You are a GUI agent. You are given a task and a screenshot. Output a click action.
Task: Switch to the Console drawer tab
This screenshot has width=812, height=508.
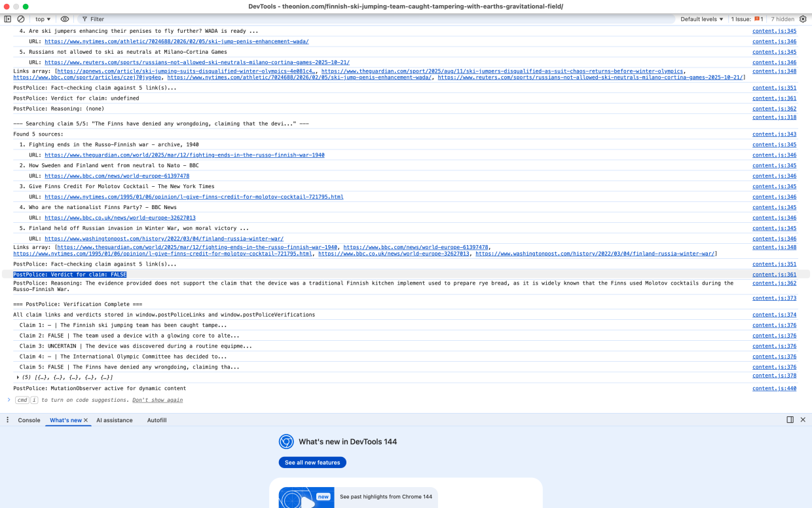point(29,420)
